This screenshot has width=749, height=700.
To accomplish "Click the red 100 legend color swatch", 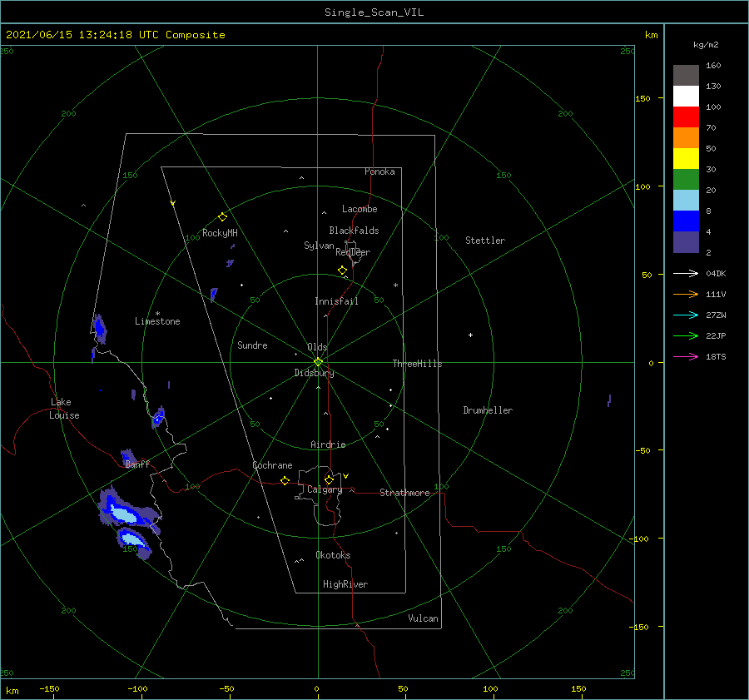I will [686, 117].
